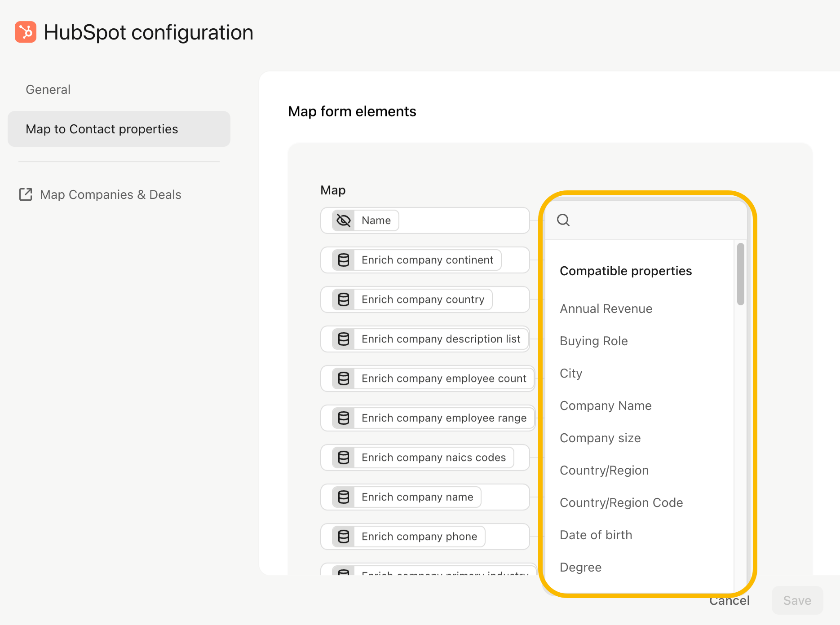Screen dimensions: 840x625
Task: Select the Enrich company naics codes chip
Action: (x=423, y=458)
